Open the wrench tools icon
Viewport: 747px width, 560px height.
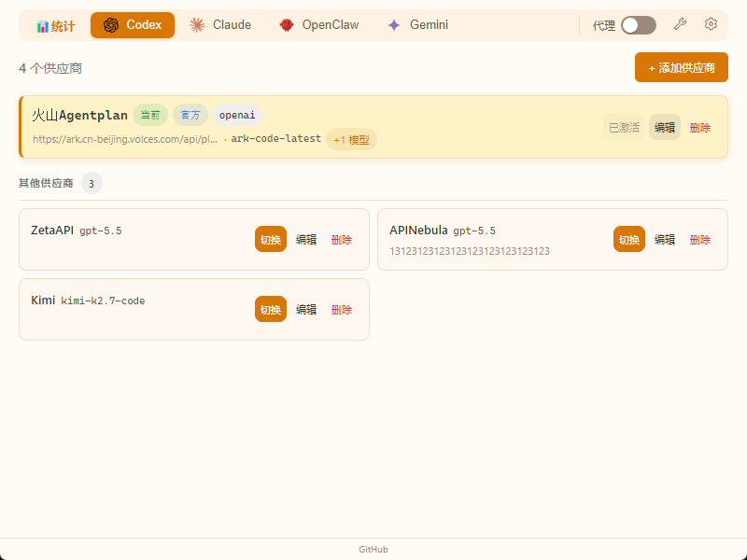click(680, 24)
